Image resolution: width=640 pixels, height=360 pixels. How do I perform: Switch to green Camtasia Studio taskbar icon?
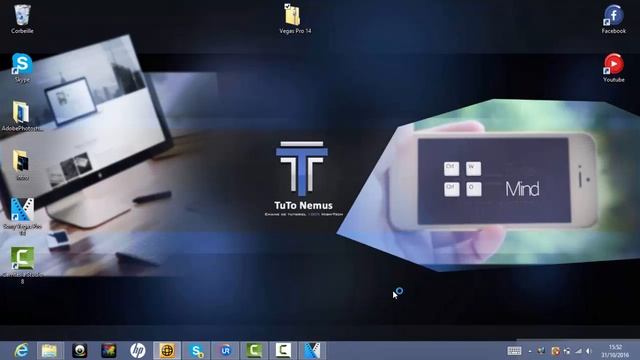(254, 351)
